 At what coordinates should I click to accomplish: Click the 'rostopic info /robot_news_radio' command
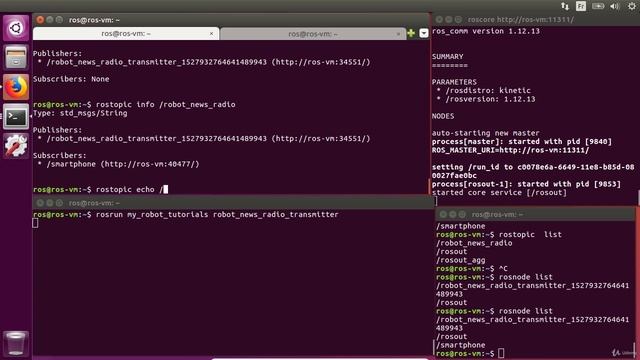(165, 104)
